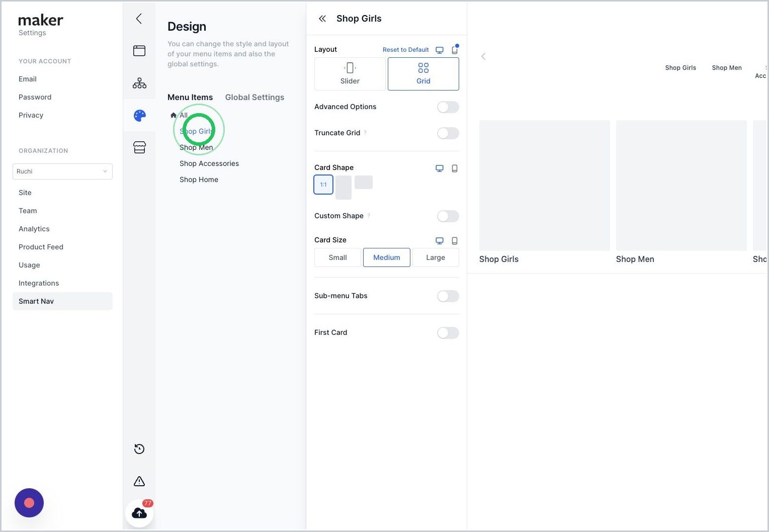Select the 1:1 card shape
Image resolution: width=769 pixels, height=532 pixels.
pyautogui.click(x=323, y=185)
